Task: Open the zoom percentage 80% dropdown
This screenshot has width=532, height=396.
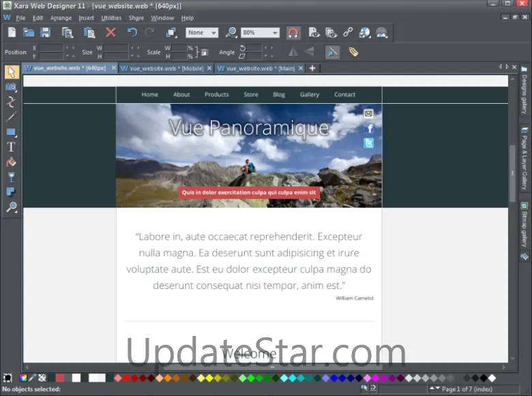Action: [x=275, y=32]
